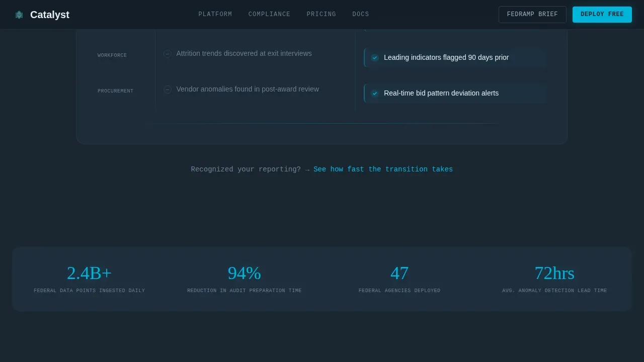Image resolution: width=644 pixels, height=362 pixels.
Task: Select the PROCUREMENT row label
Action: (115, 91)
